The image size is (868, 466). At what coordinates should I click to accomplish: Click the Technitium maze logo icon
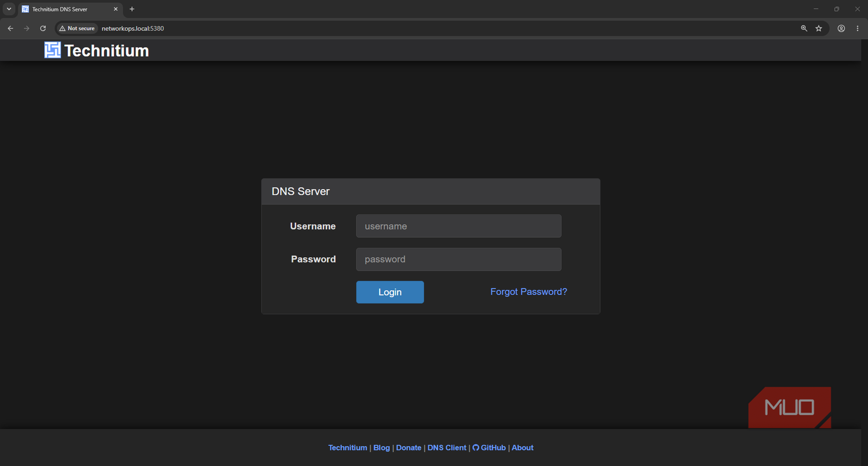[53, 50]
